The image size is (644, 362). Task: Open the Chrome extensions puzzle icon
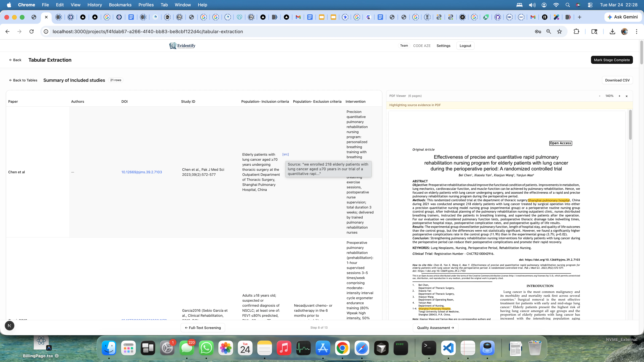click(577, 32)
